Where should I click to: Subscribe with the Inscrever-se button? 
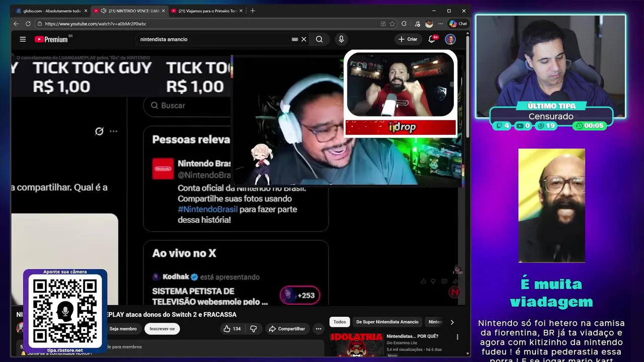click(x=162, y=329)
